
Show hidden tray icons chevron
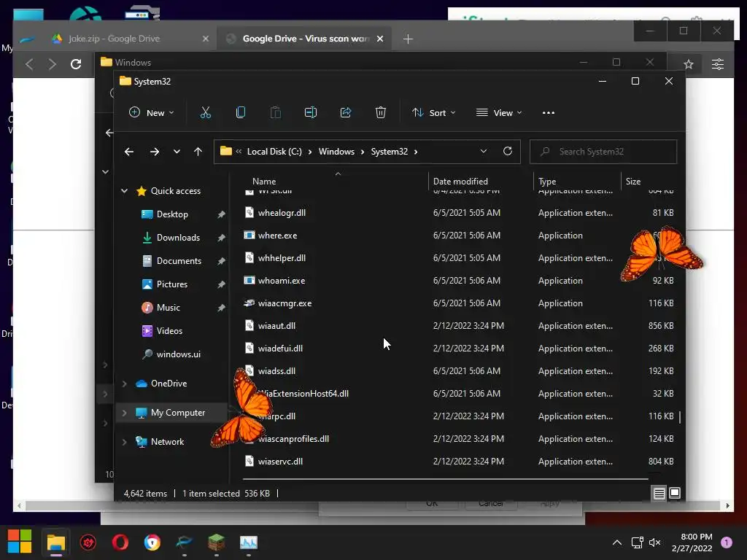(617, 542)
